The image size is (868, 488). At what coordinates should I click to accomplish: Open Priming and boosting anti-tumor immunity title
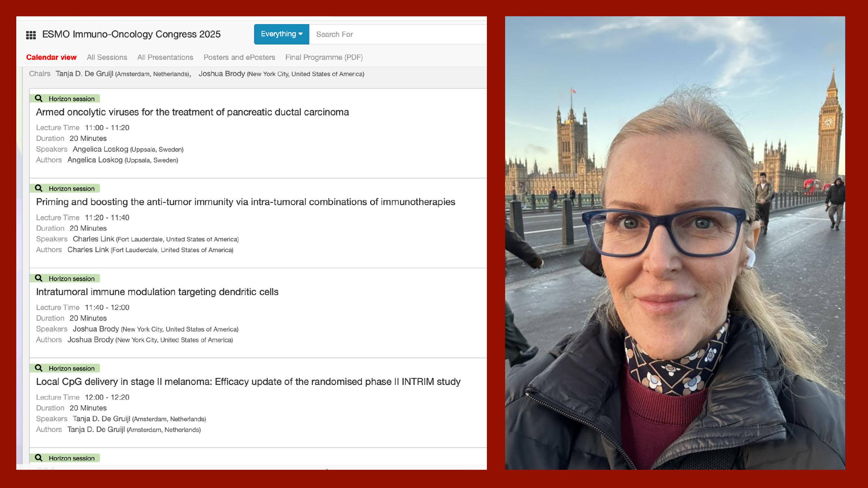point(246,202)
